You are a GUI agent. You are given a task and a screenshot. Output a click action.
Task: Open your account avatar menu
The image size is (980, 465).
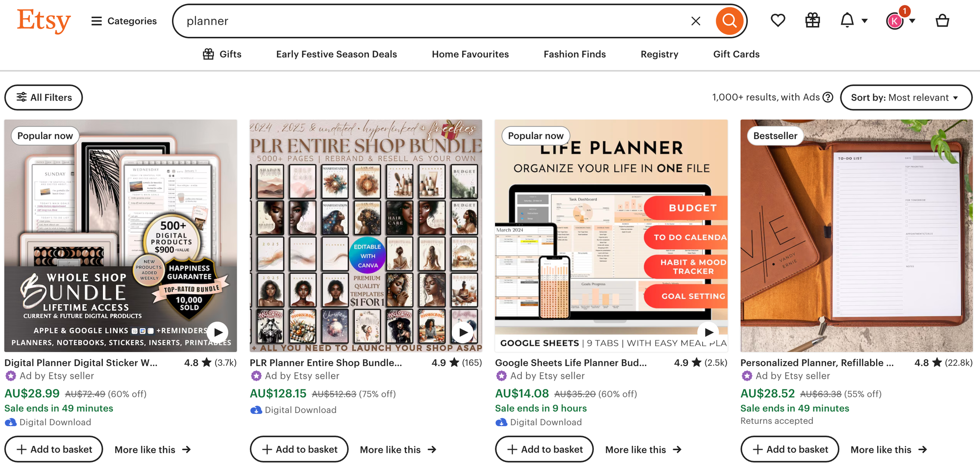(894, 21)
